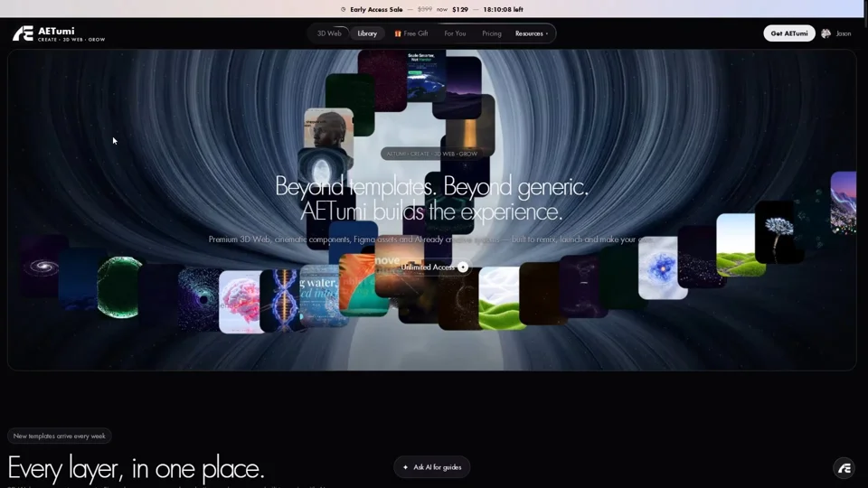The height and width of the screenshot is (488, 868).
Task: Open the 3D Web tab
Action: pos(329,33)
